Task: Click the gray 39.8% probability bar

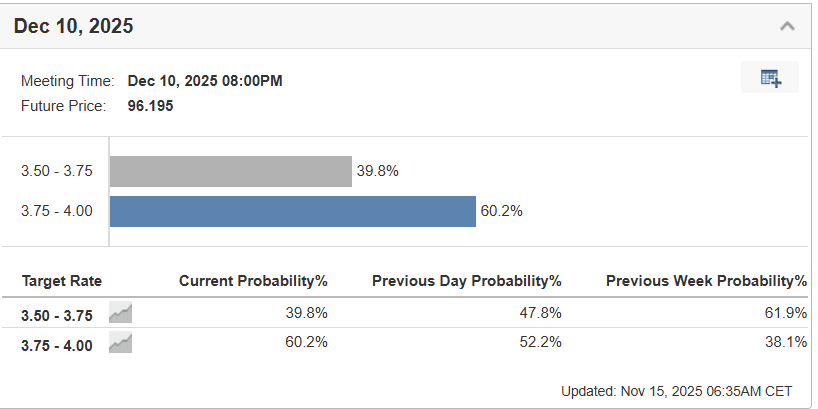Action: point(231,171)
